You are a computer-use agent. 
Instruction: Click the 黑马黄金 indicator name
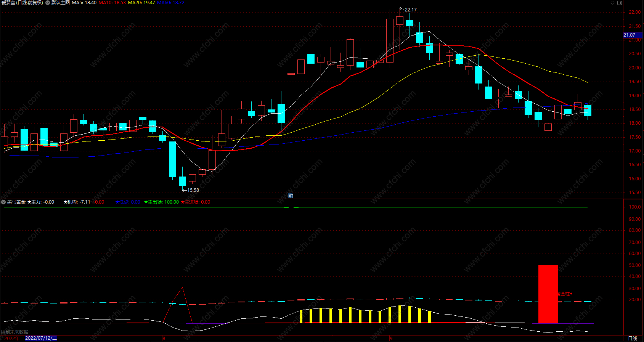16,202
